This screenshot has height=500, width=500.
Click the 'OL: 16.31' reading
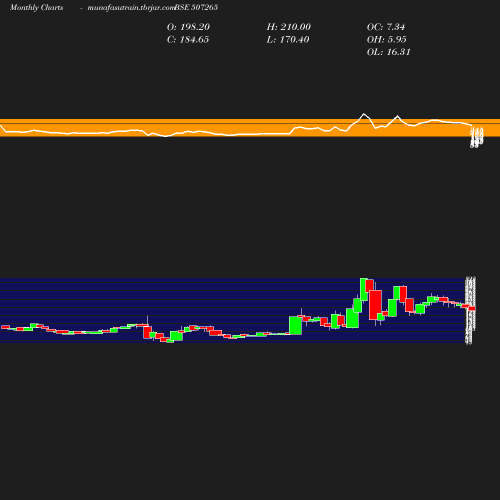(x=389, y=52)
